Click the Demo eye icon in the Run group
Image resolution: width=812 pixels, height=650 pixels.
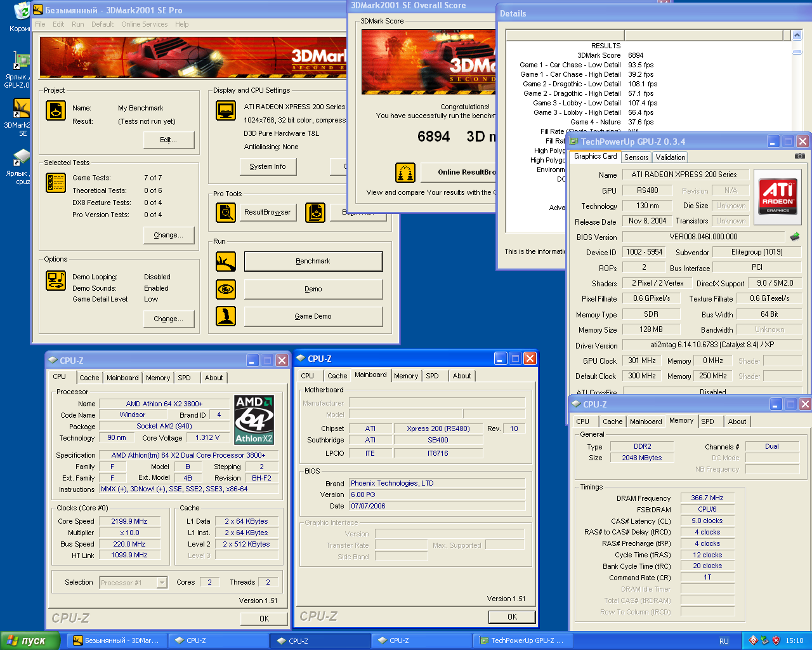click(226, 289)
